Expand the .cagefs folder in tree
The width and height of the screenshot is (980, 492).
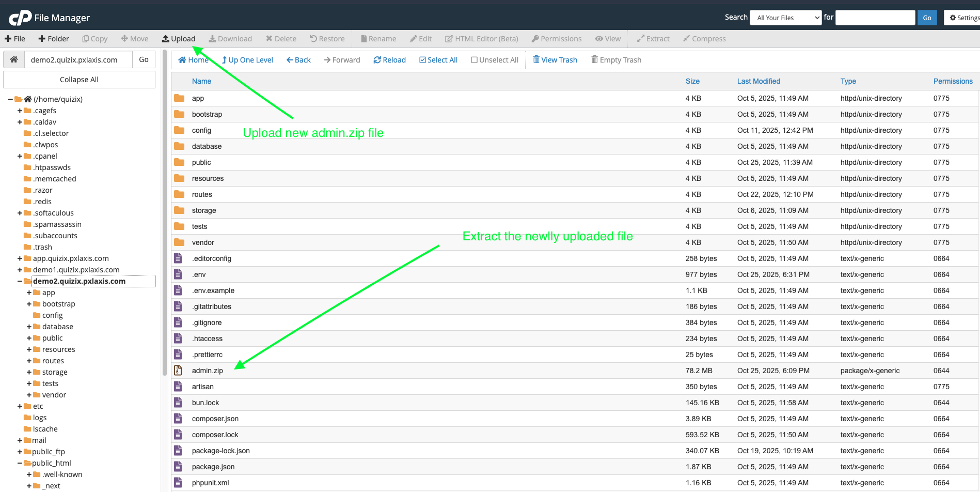click(20, 111)
